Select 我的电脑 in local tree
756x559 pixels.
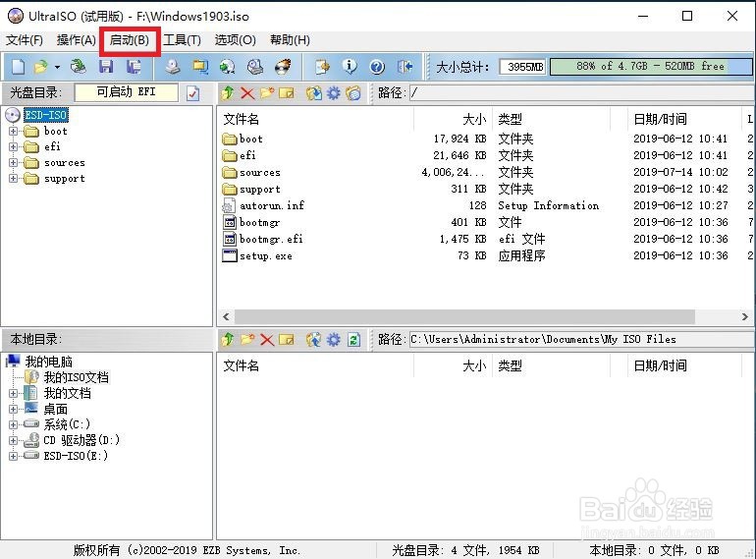(x=48, y=362)
